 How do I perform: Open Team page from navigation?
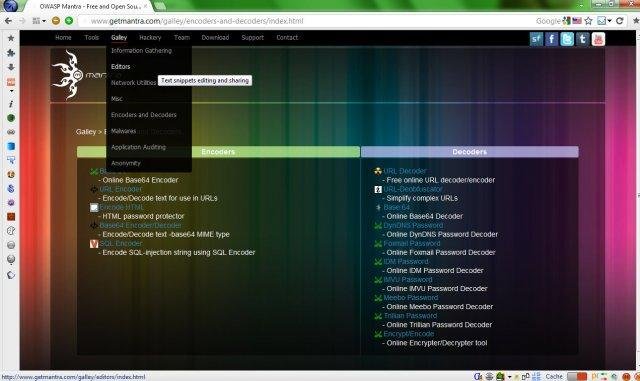[182, 38]
